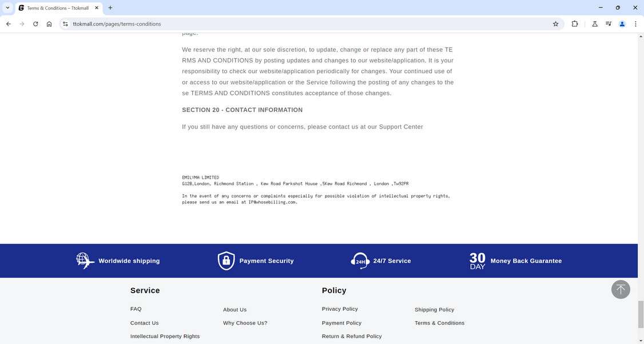This screenshot has width=644, height=344.
Task: Click the Payment Security label
Action: (x=267, y=261)
